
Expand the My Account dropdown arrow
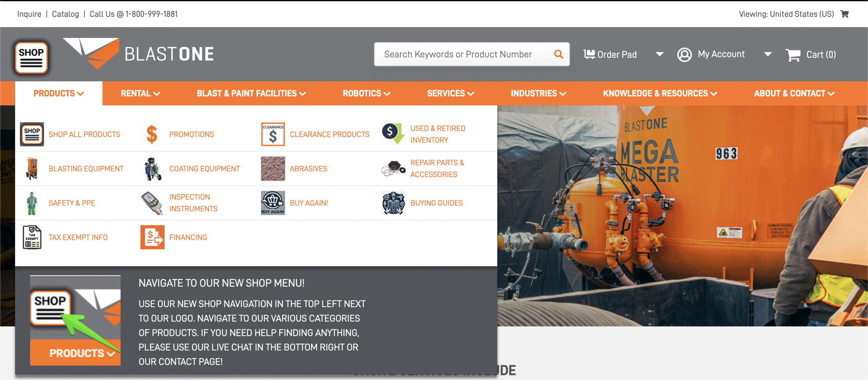pos(768,54)
